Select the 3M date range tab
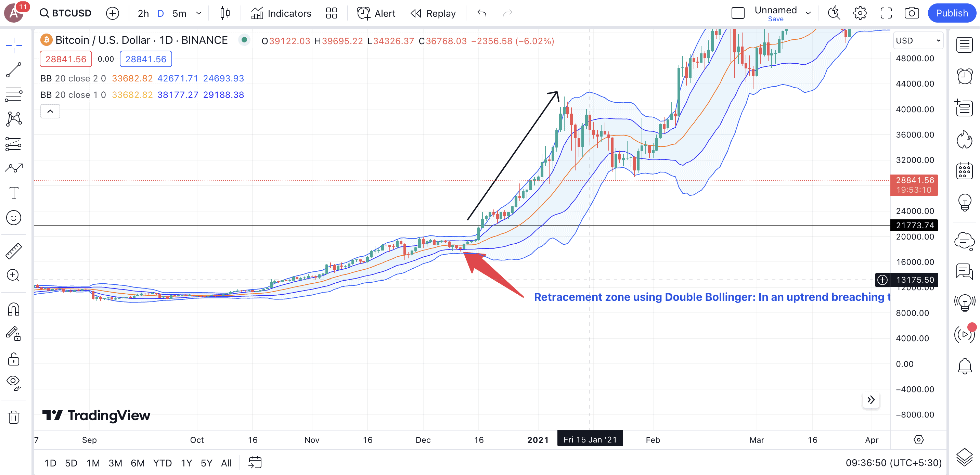This screenshot has height=475, width=980. click(115, 463)
